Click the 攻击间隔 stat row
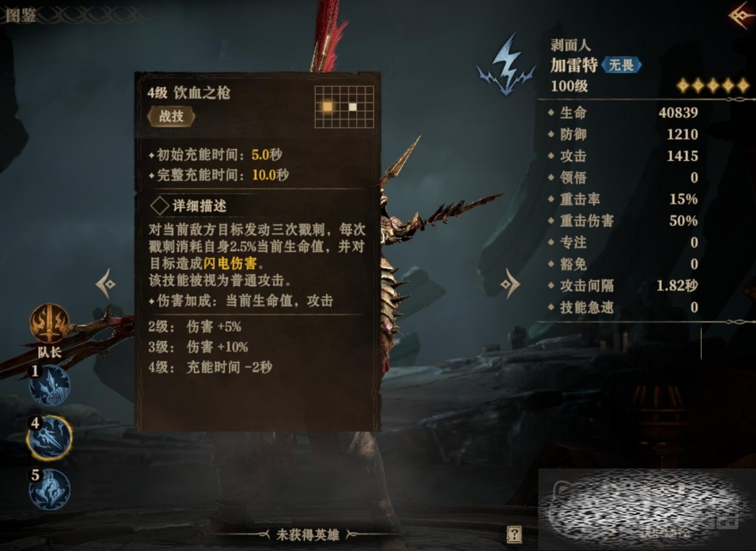Viewport: 756px width, 551px height. click(x=623, y=286)
